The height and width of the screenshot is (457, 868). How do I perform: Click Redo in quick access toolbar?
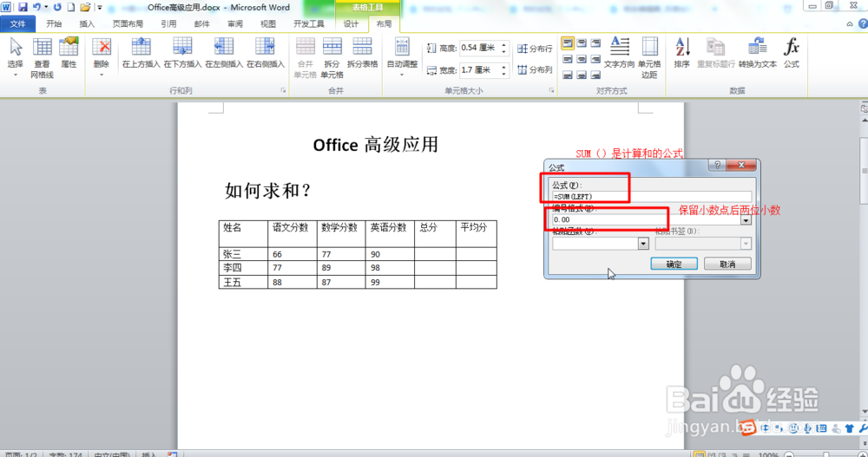click(57, 7)
